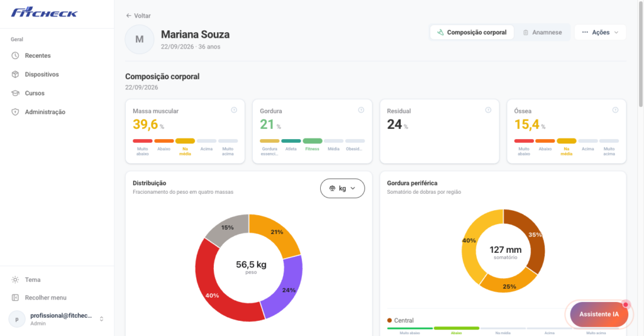Screen dimensions: 644x336
Task: Click the 127 mm somatório label
Action: [506, 250]
